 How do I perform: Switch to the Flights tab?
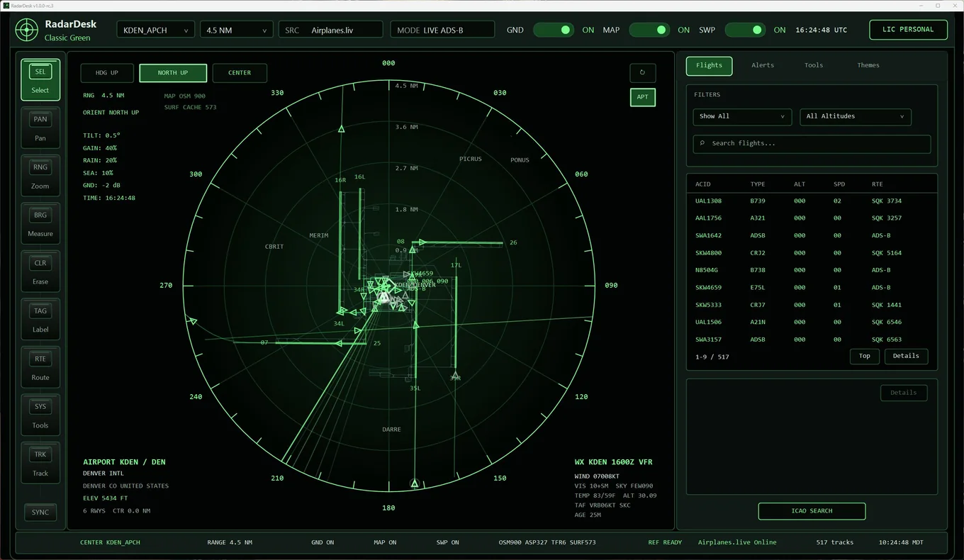pyautogui.click(x=709, y=65)
